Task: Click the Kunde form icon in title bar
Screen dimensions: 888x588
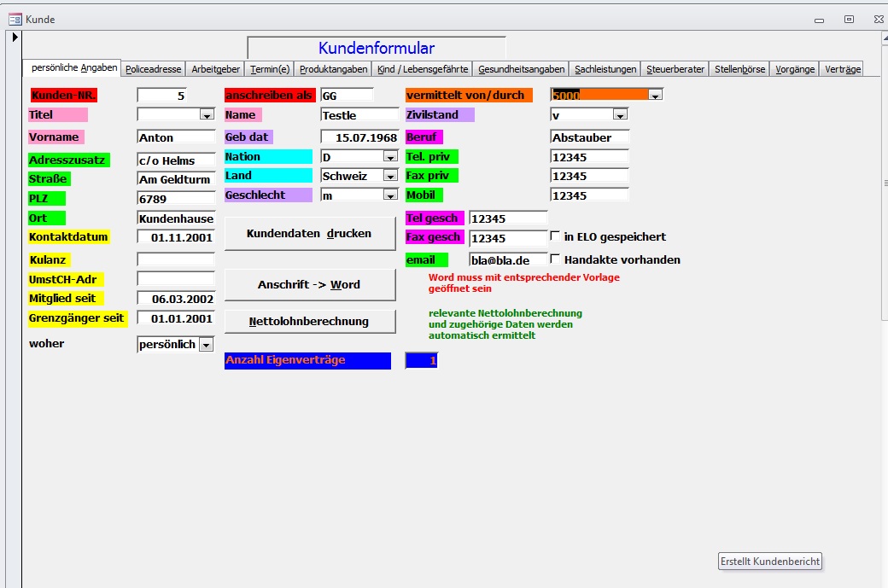Action: pos(15,19)
